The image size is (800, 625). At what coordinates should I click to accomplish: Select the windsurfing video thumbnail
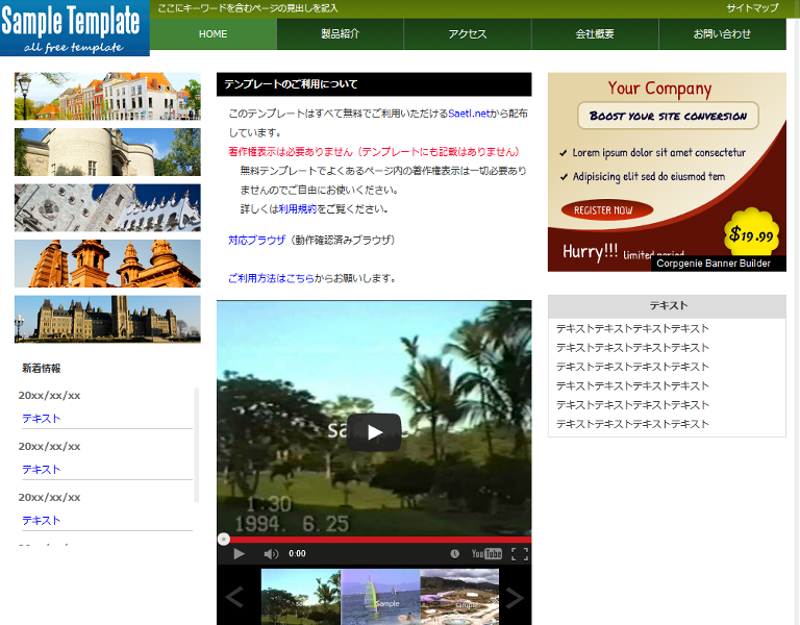click(380, 597)
